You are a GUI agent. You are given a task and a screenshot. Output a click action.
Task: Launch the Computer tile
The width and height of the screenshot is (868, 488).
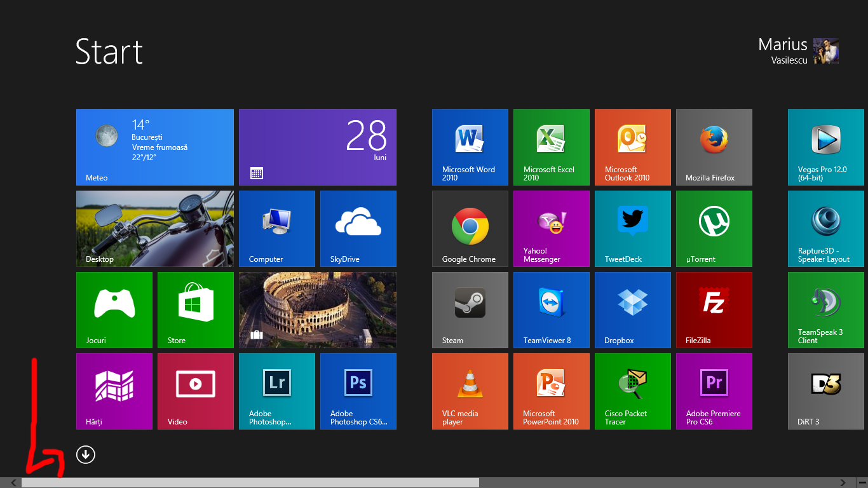pyautogui.click(x=277, y=229)
